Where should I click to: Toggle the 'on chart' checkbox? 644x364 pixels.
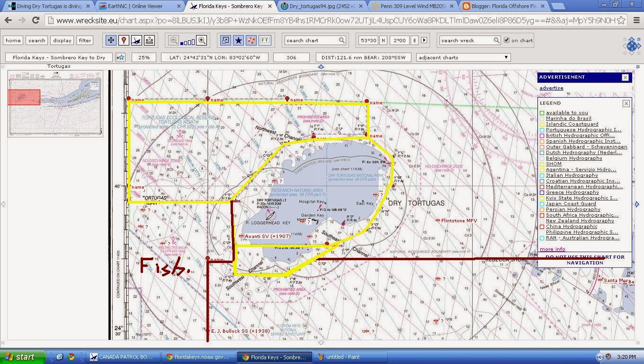(507, 40)
